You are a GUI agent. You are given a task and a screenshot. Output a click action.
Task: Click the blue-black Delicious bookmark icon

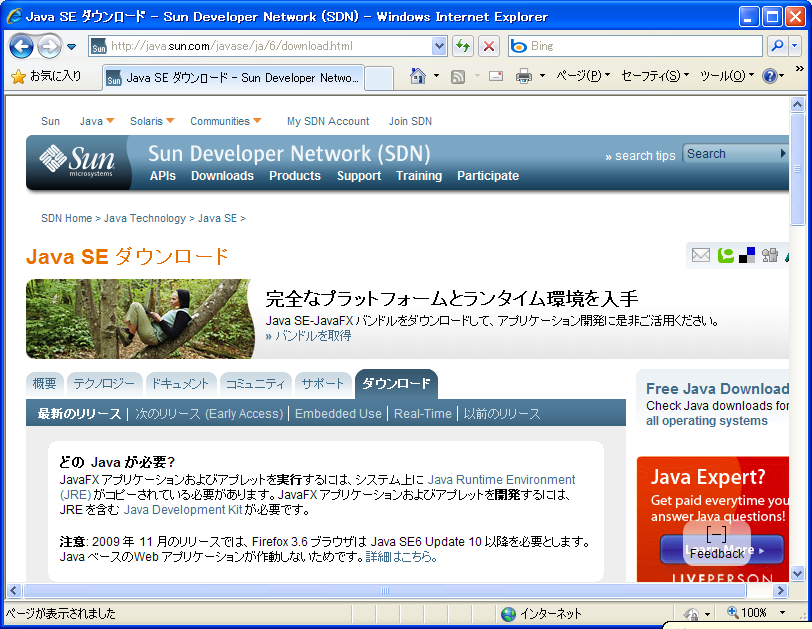747,255
